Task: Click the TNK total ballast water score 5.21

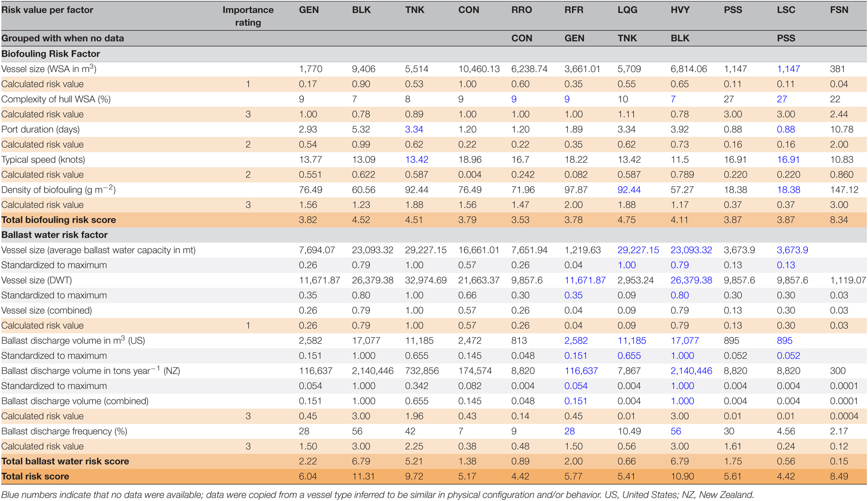Action: coord(414,461)
